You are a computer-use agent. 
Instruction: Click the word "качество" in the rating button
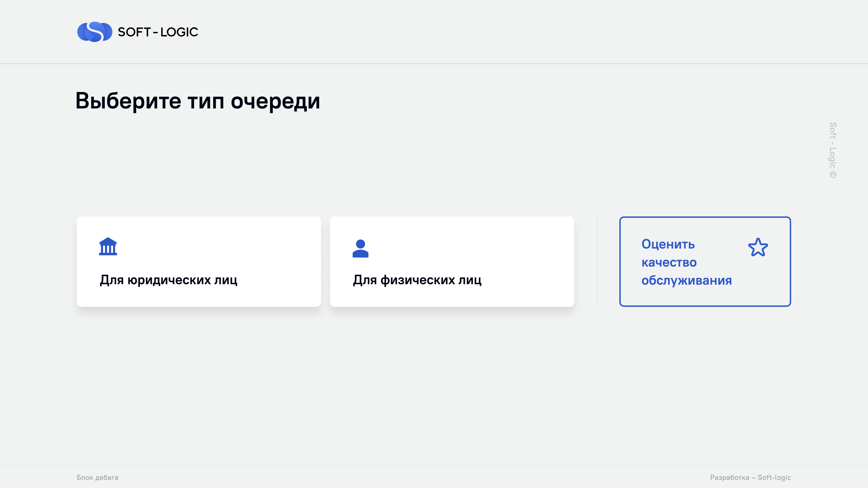669,262
